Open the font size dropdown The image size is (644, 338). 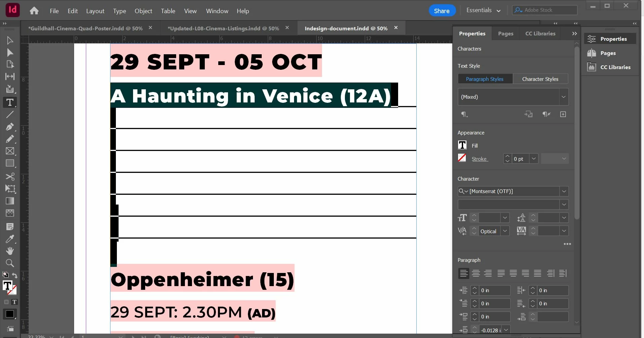tap(505, 218)
